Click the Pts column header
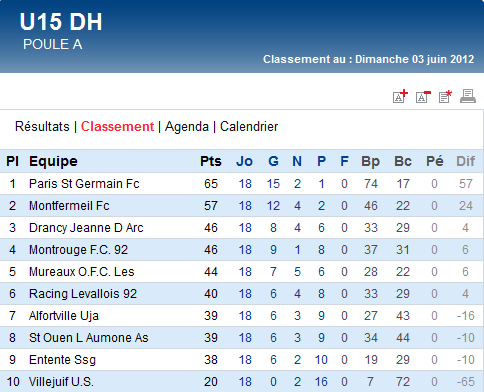Screen dimensions: 484x392 (211, 161)
